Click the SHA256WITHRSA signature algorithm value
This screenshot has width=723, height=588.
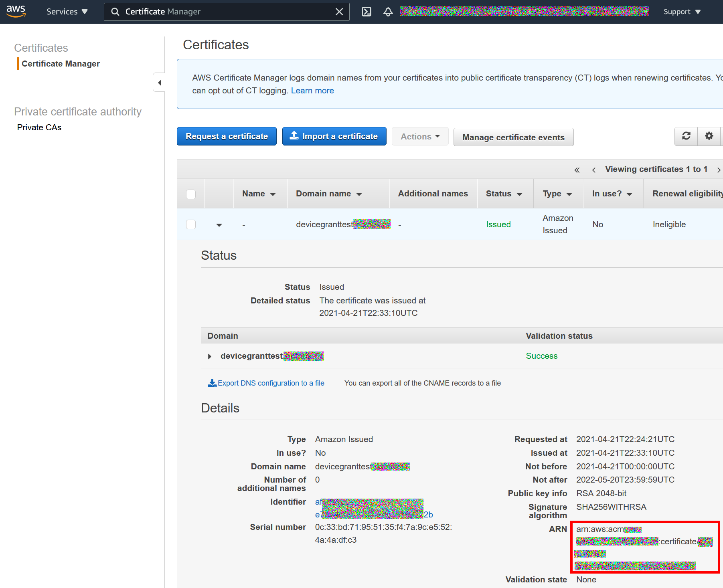click(x=611, y=507)
